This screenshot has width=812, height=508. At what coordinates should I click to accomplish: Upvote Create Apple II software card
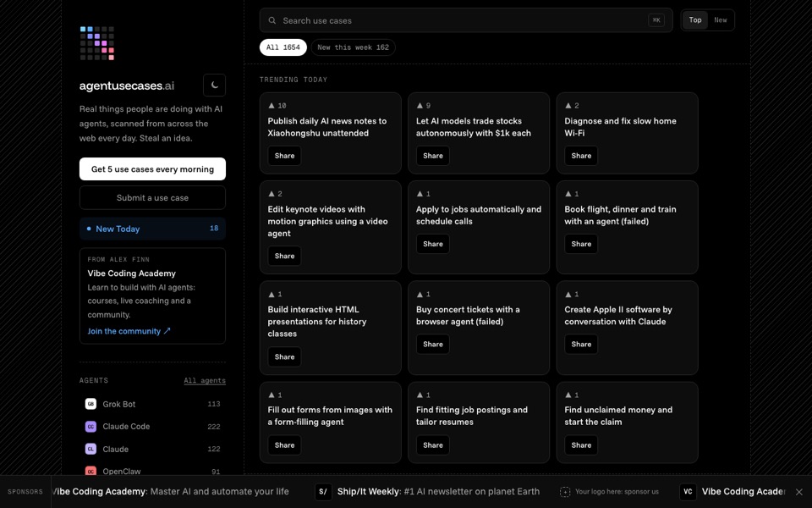[x=572, y=295]
